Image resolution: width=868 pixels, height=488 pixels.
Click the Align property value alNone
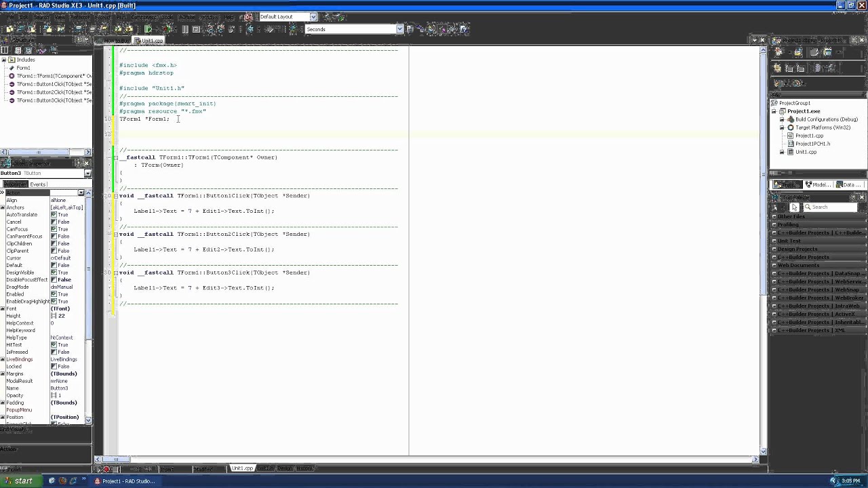coord(68,200)
